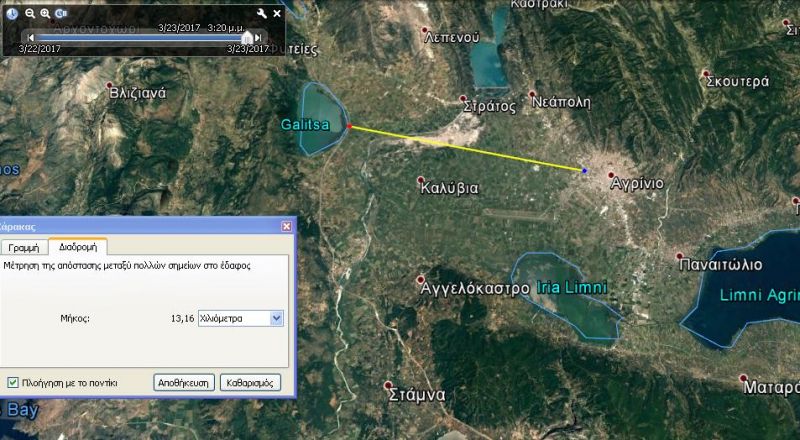Viewport: 800px width, 440px height.
Task: Toggle 'Πλοήγηση με το ποντίκι' checkbox
Action: click(13, 382)
